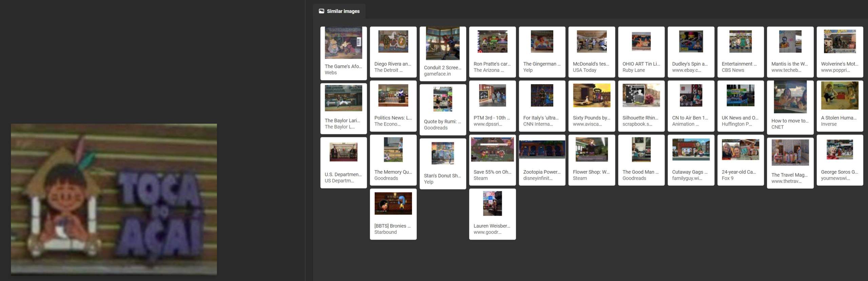
Task: Open 24-year-old Ca... Fox 9 card
Action: coord(741,160)
